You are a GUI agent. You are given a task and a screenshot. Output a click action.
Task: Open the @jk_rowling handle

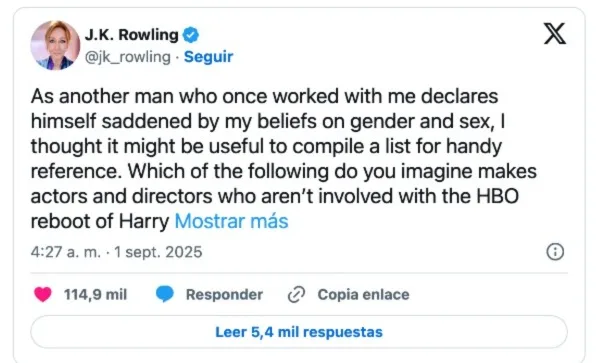(128, 57)
